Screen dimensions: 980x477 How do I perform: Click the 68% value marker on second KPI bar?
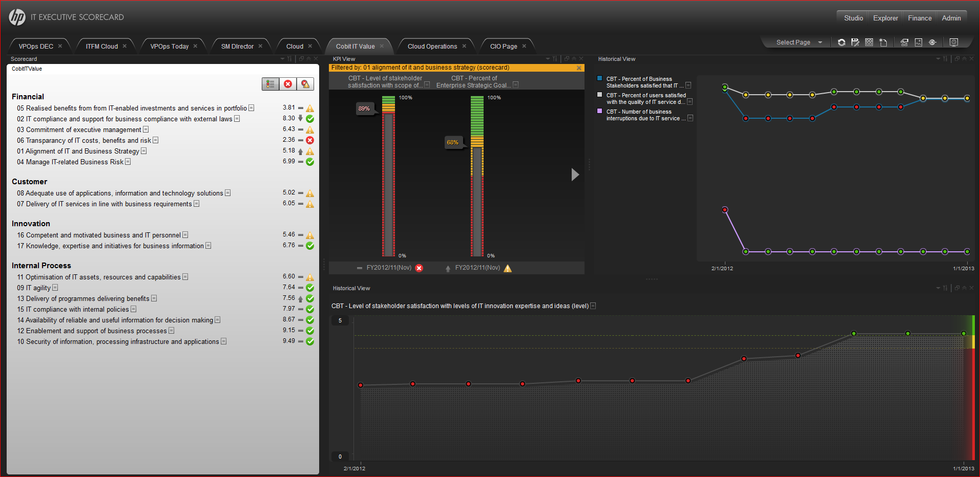[x=453, y=142]
